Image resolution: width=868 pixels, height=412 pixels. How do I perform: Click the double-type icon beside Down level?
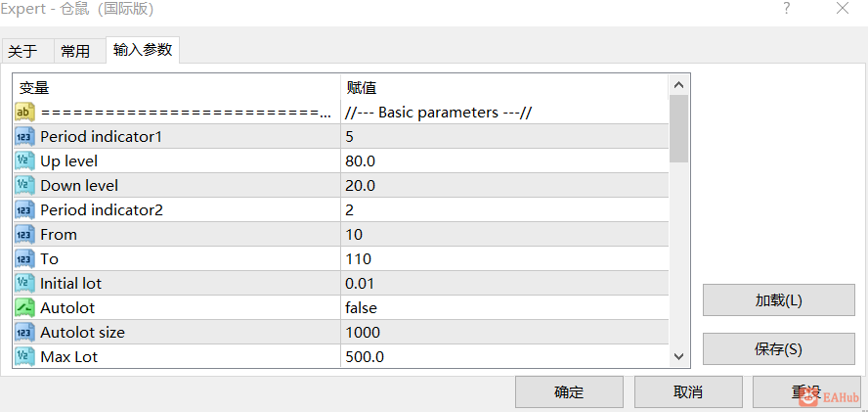click(25, 186)
